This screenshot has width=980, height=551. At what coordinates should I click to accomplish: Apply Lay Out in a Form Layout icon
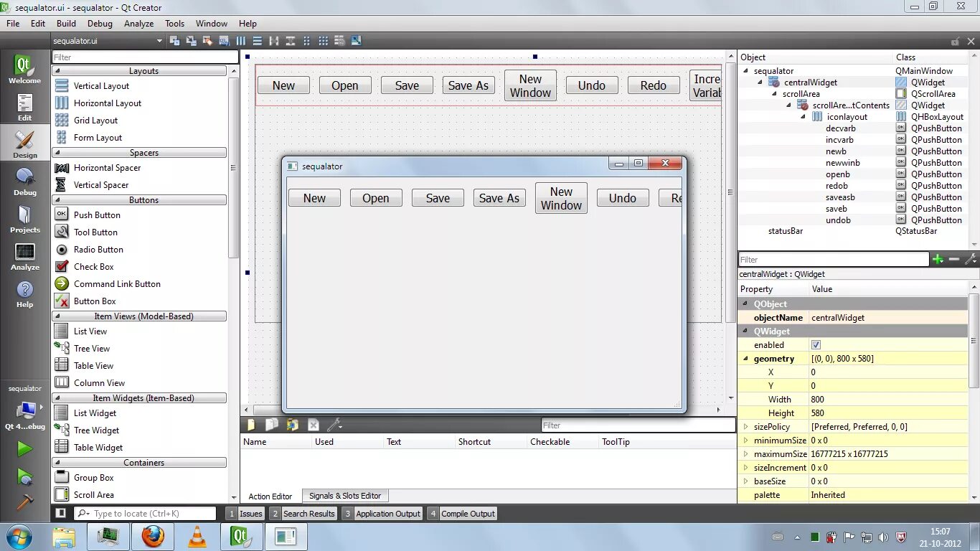tap(307, 41)
